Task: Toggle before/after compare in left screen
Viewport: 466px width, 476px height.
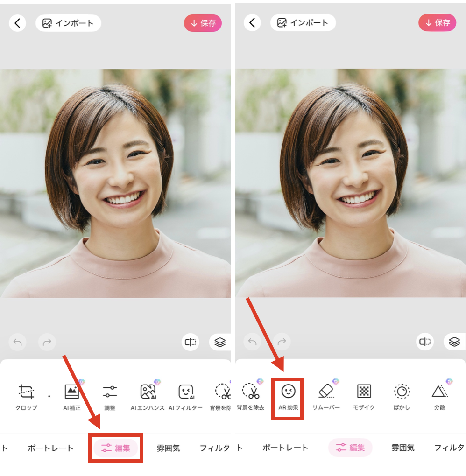Action: click(x=191, y=342)
